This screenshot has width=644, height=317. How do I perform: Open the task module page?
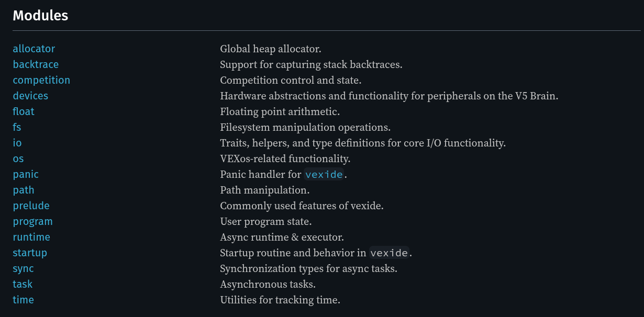click(23, 284)
